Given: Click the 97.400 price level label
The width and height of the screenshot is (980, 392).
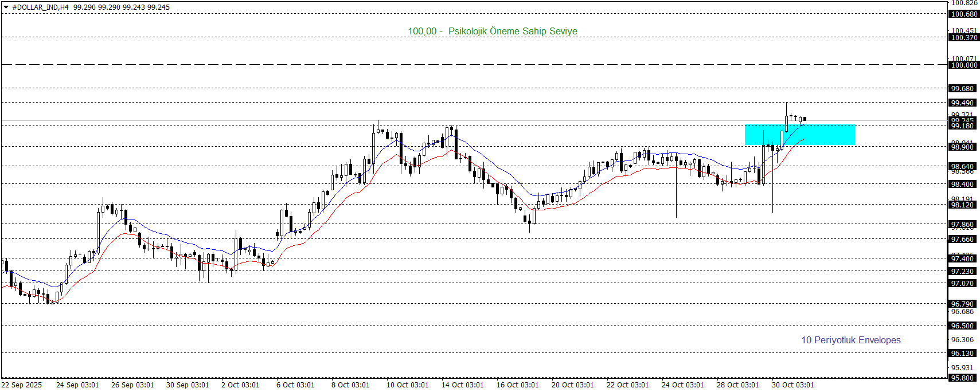Looking at the screenshot, I should click(962, 259).
